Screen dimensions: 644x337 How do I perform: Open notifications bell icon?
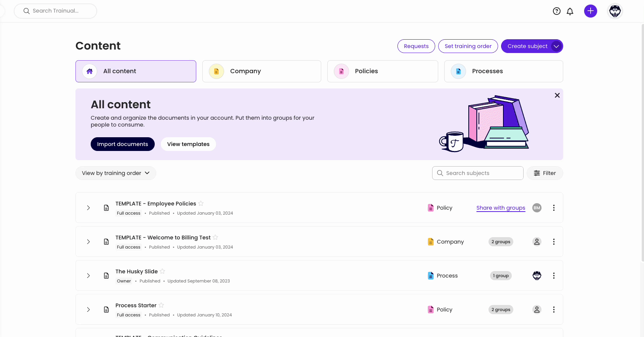(x=570, y=11)
